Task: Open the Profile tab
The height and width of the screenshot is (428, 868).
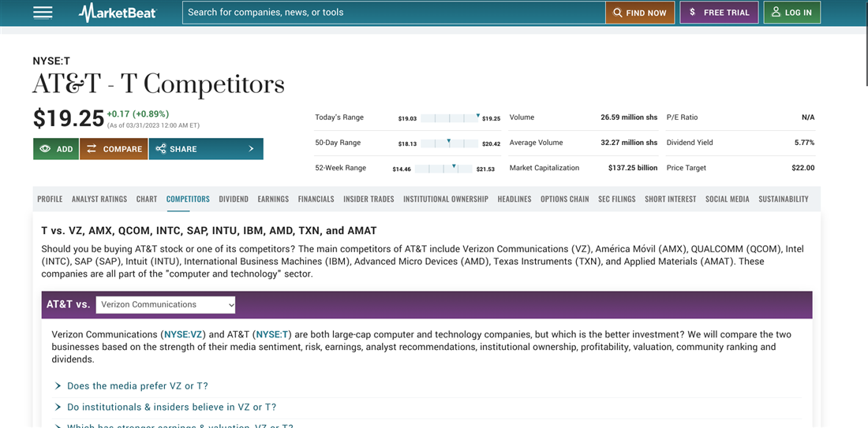Action: [x=50, y=199]
